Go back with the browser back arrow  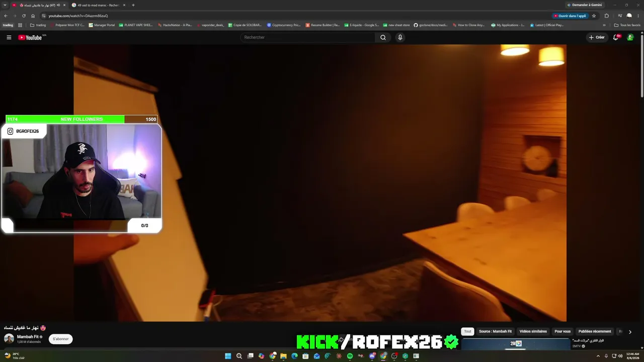pyautogui.click(x=6, y=16)
